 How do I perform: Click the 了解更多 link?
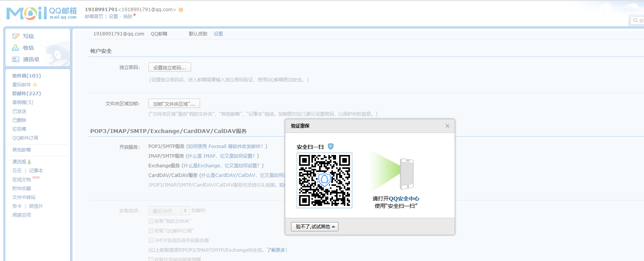[276, 250]
